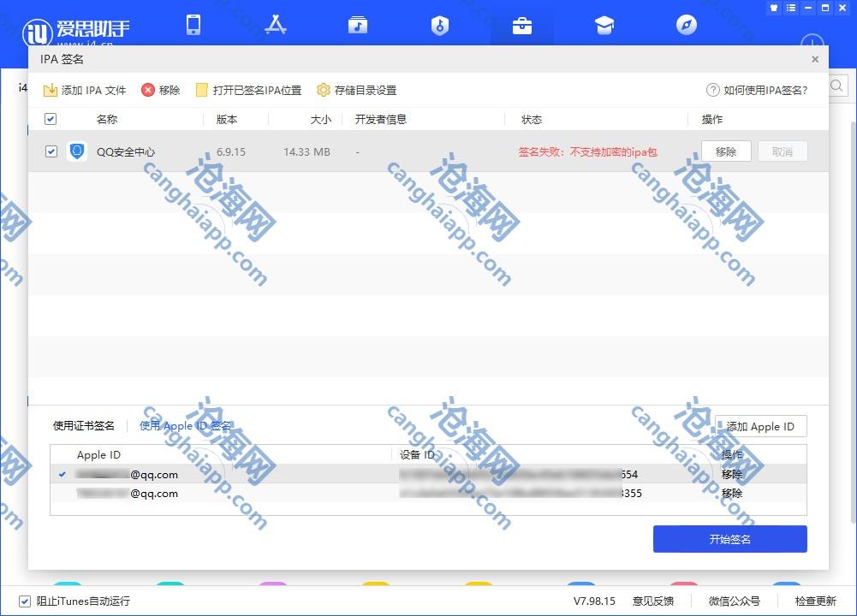Click the App Store apps icon

coord(276,25)
